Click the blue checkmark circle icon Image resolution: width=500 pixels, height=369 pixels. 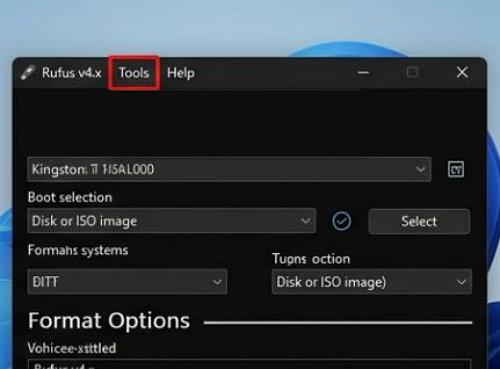(342, 221)
